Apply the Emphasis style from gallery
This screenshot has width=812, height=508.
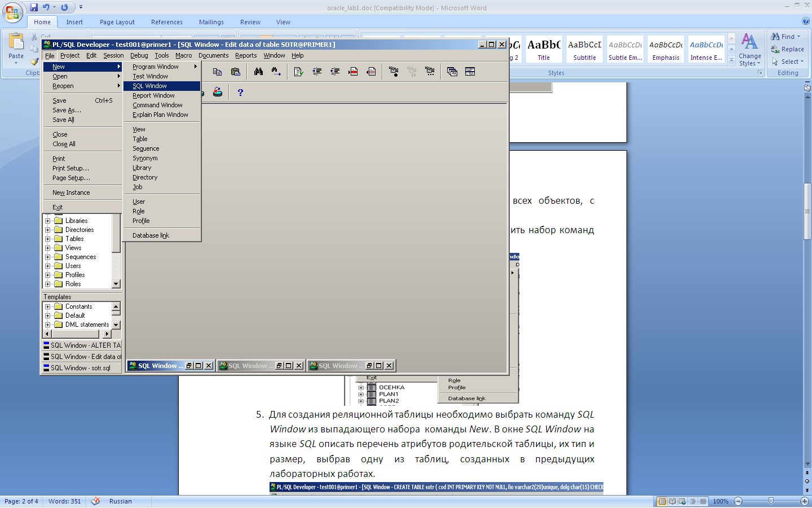click(666, 49)
